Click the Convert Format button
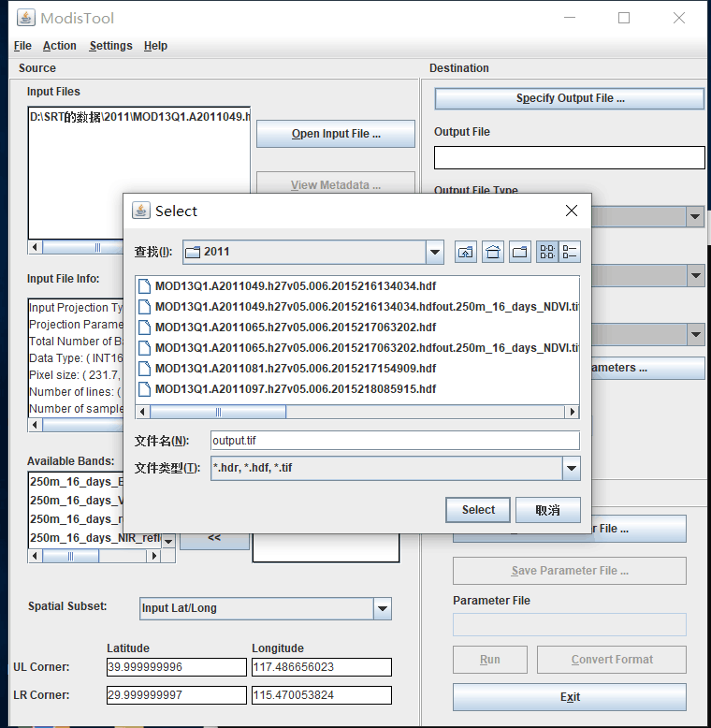Image resolution: width=711 pixels, height=728 pixels. [x=612, y=660]
